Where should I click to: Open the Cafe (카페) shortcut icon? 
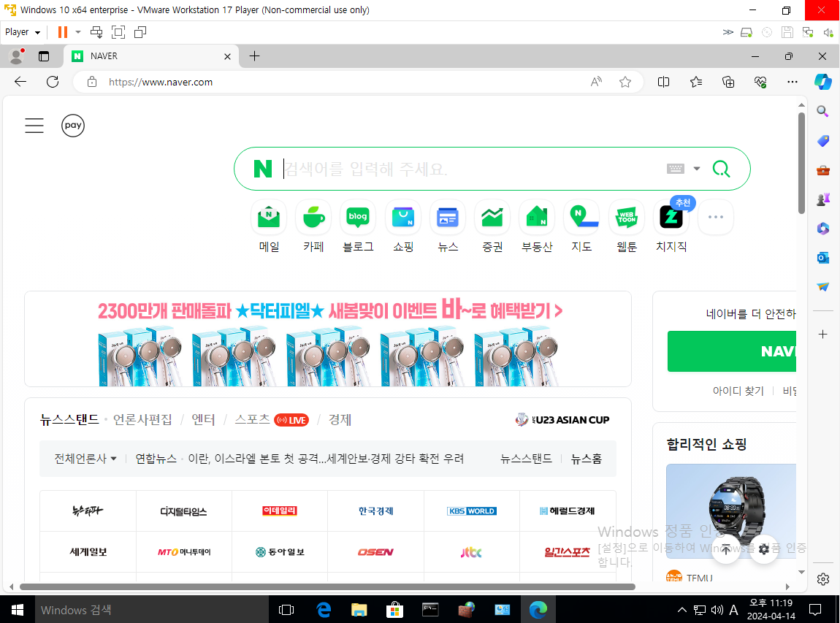(x=313, y=218)
